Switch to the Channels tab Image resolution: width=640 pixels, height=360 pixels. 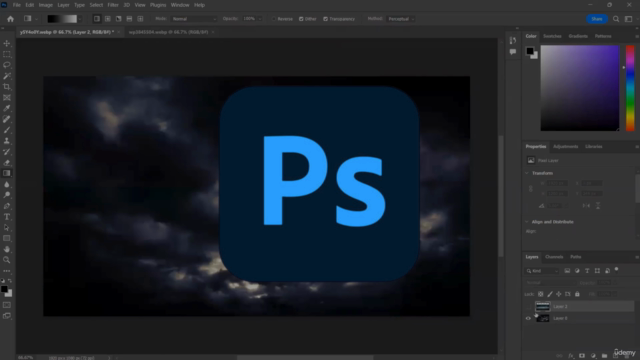(x=554, y=257)
